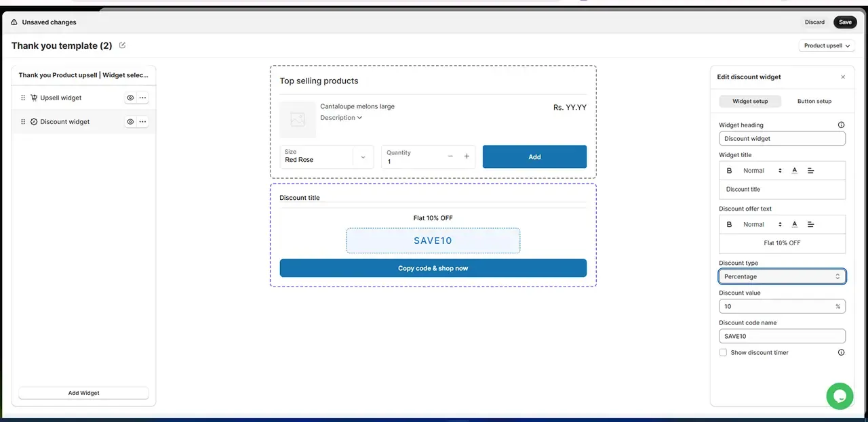Expand the product Description chevron

(359, 118)
